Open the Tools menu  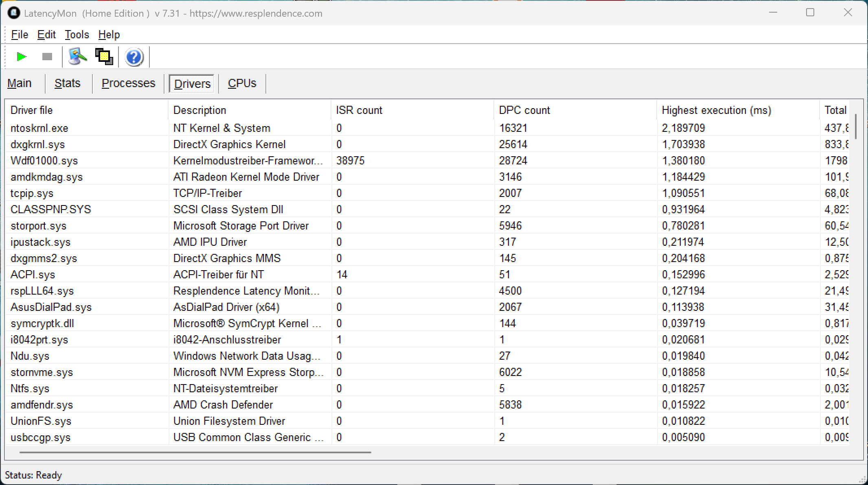tap(77, 35)
